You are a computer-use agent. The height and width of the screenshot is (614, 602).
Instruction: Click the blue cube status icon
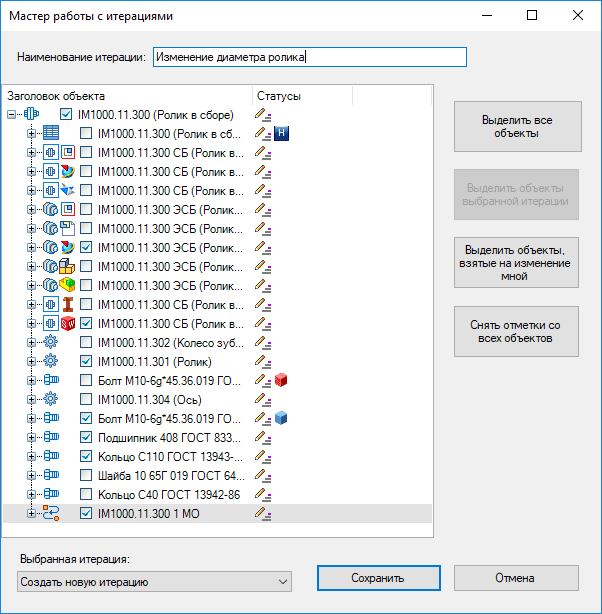282,418
